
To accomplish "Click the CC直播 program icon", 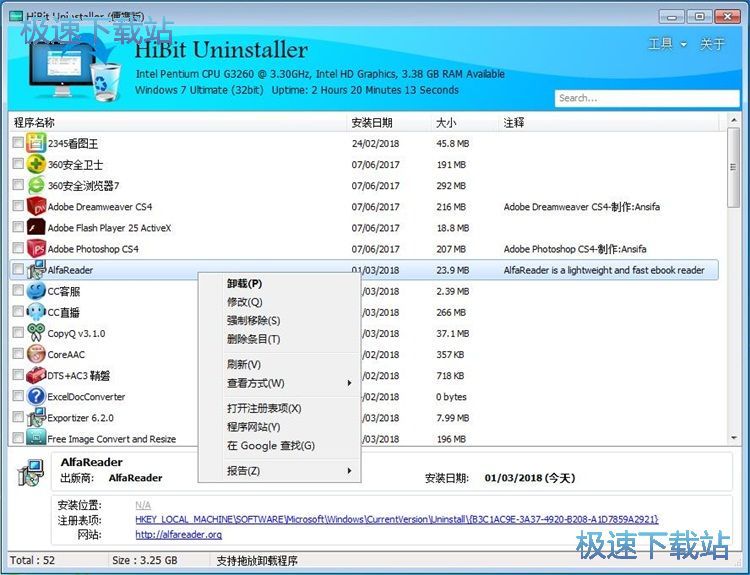I will click(x=36, y=312).
